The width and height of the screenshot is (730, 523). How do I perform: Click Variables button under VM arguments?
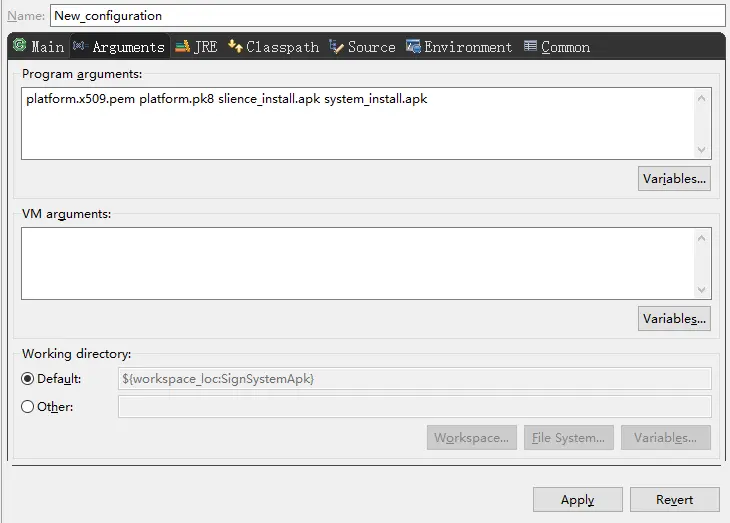(674, 319)
